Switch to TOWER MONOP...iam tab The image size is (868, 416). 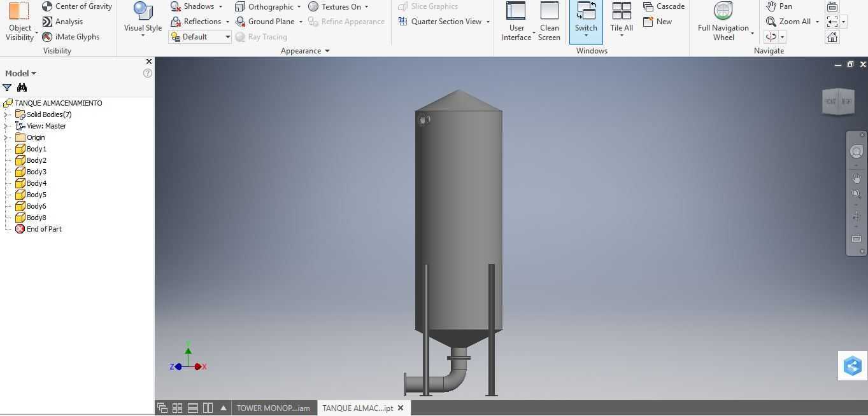pyautogui.click(x=273, y=408)
